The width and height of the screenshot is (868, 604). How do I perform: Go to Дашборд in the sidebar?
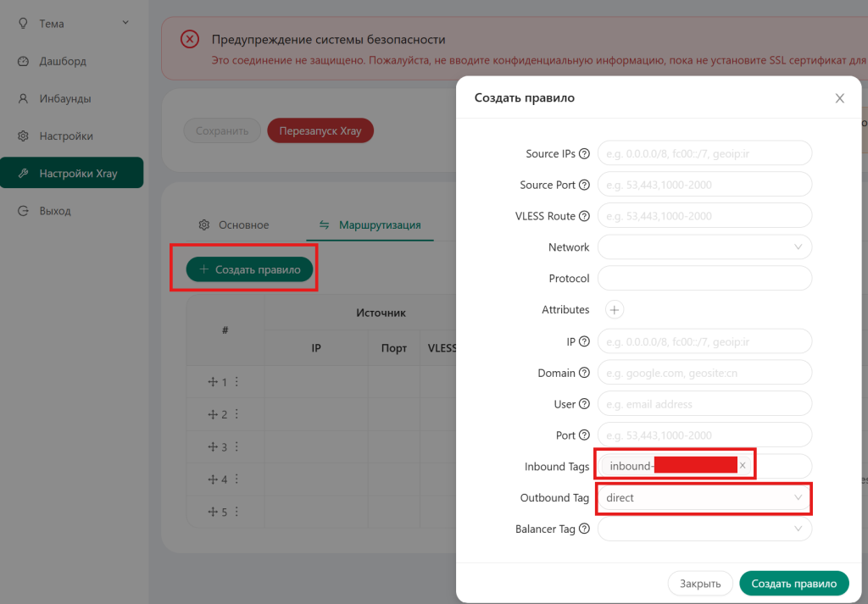pyautogui.click(x=62, y=61)
